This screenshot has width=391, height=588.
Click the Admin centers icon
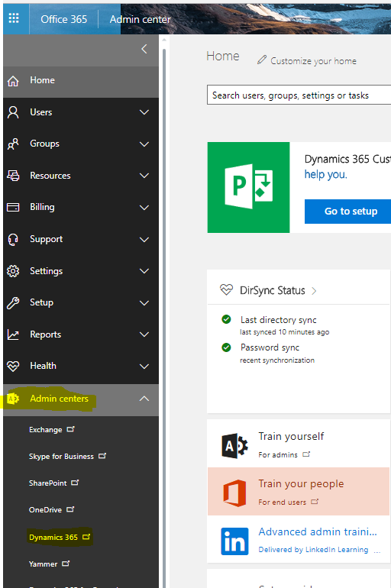coord(13,399)
